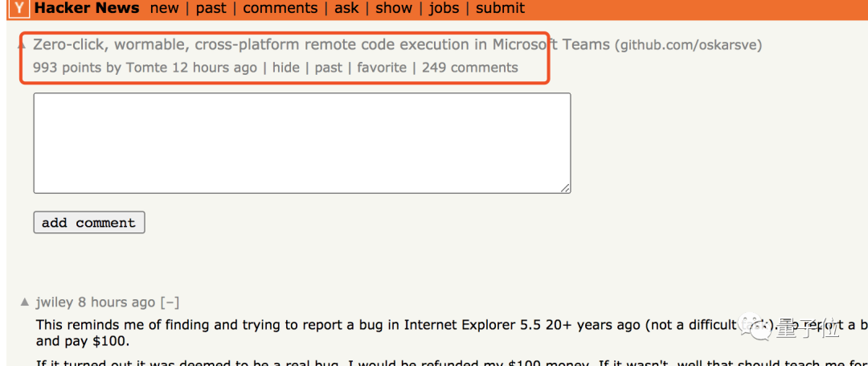Open the 'show' section
868x366 pixels.
tap(394, 9)
